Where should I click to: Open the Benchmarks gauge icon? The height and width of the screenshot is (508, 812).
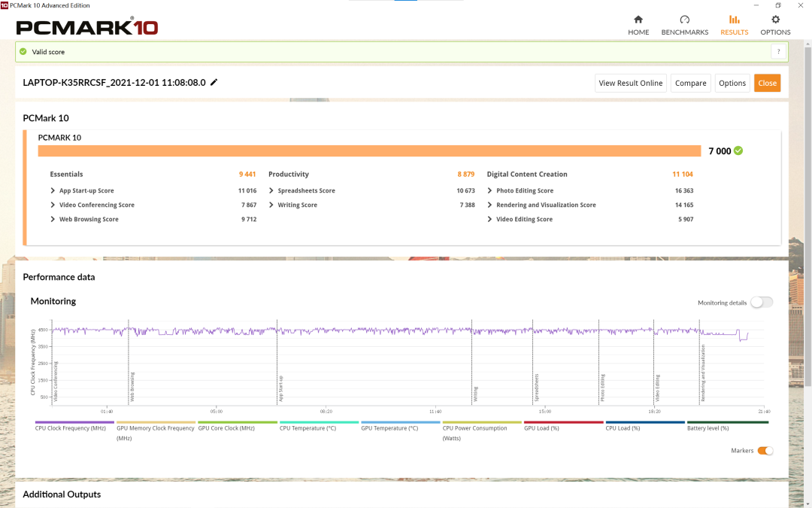pyautogui.click(x=684, y=20)
